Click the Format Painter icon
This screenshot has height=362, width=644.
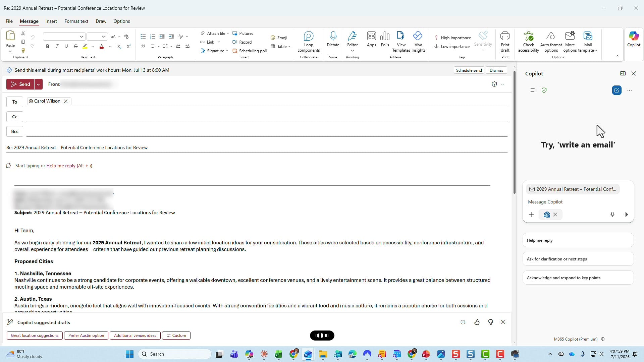(x=23, y=51)
